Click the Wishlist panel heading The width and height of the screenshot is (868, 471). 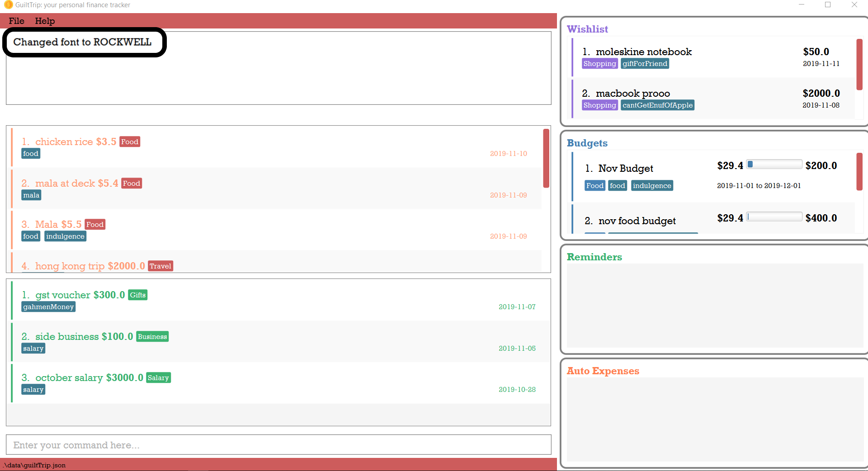click(587, 29)
